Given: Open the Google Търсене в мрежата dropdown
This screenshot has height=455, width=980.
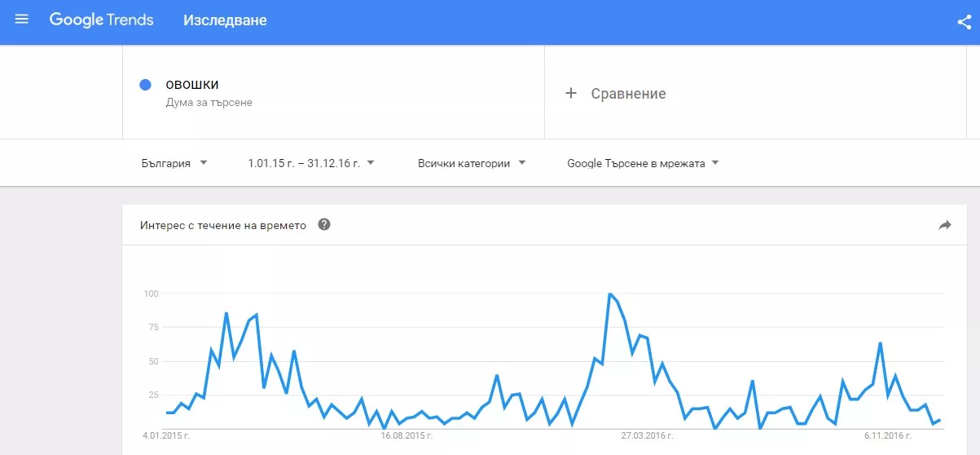Looking at the screenshot, I should click(x=643, y=163).
